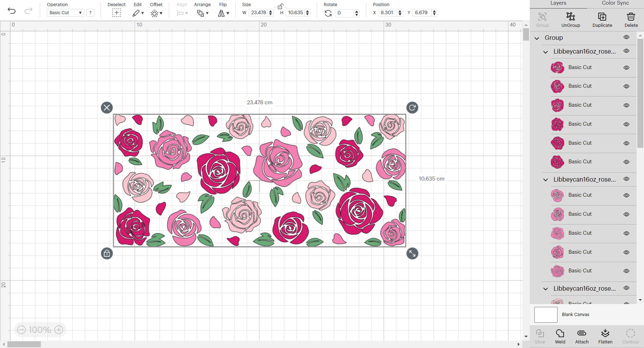Viewport: 644px width, 348px height.
Task: Switch to the Color Sync tab
Action: 615,3
